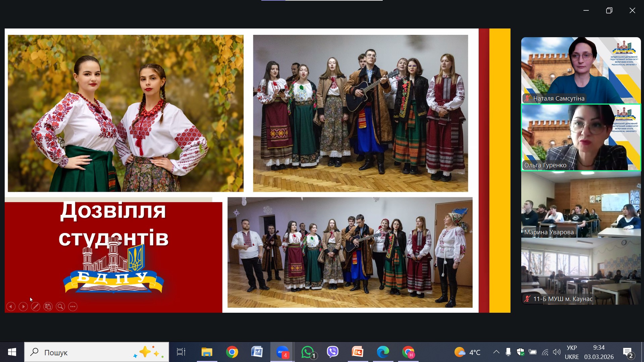
Task: Open the pen and laser pointer tools
Action: coord(36,307)
